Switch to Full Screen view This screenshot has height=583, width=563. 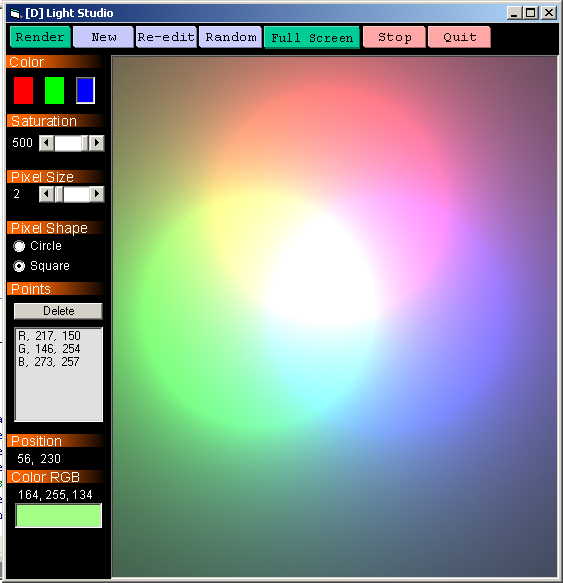tap(312, 37)
